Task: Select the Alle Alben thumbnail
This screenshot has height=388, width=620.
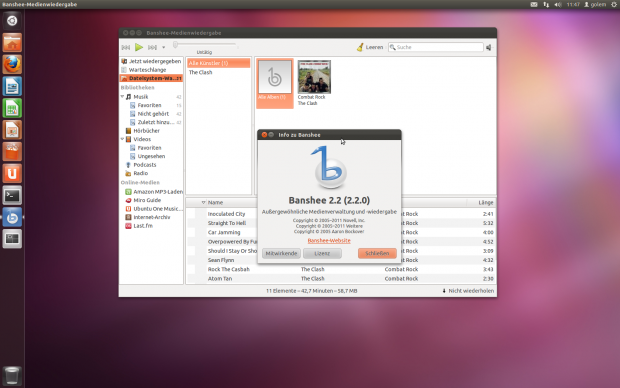Action: pyautogui.click(x=275, y=83)
